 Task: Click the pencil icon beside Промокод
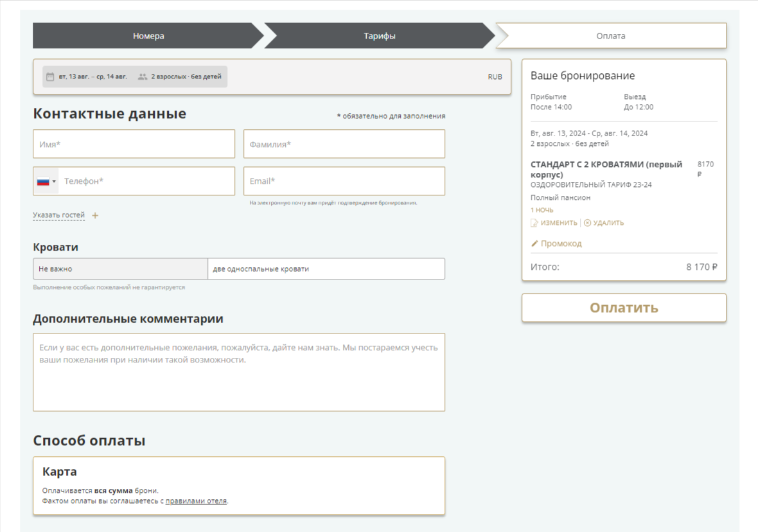[x=534, y=244]
